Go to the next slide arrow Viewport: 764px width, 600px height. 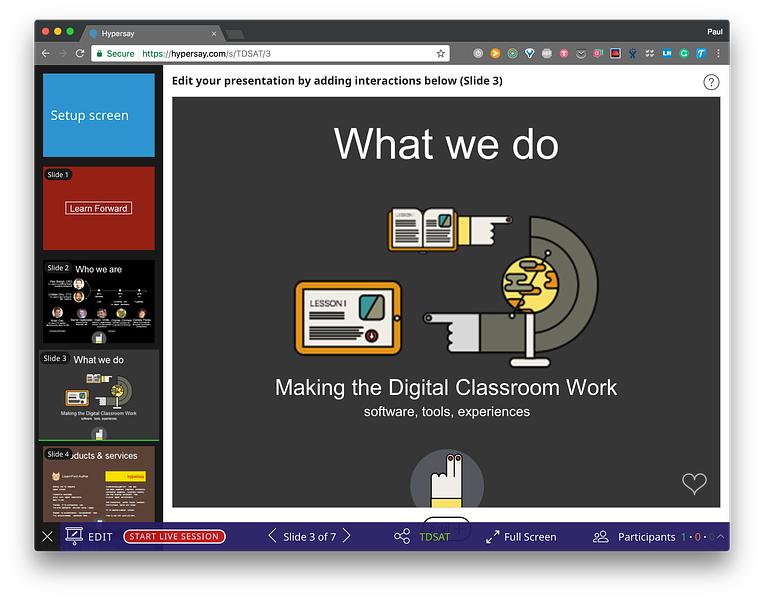click(346, 536)
